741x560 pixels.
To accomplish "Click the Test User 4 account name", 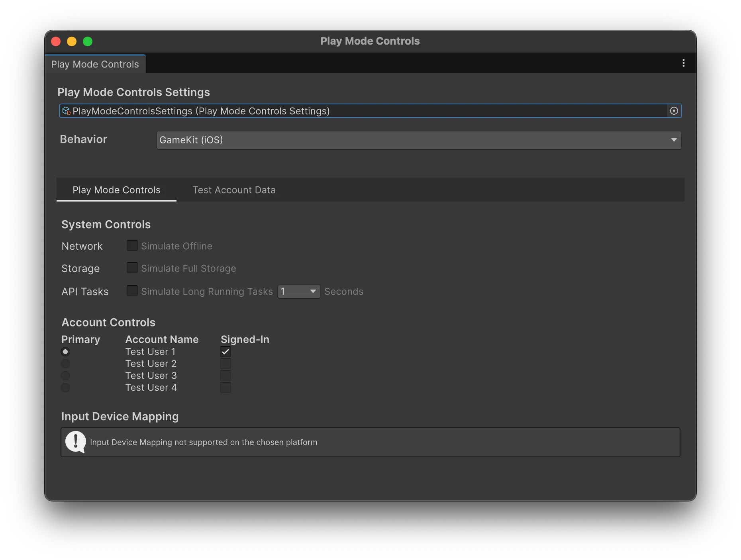I will pyautogui.click(x=151, y=388).
